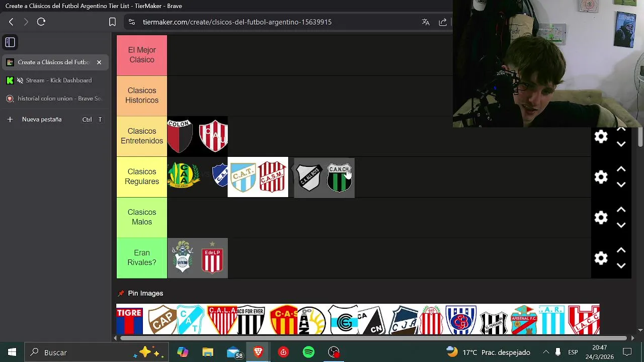This screenshot has width=644, height=362.
Task: Show hidden system tray icons
Action: point(546,352)
